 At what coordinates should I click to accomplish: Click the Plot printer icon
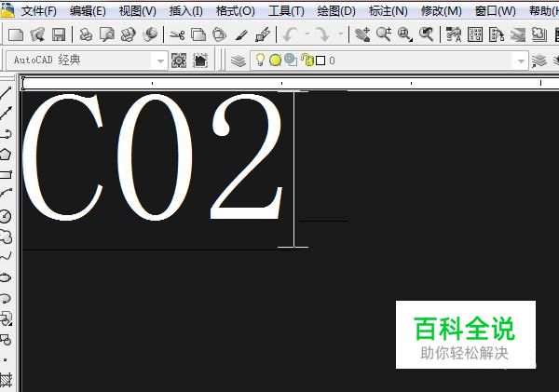pos(86,34)
